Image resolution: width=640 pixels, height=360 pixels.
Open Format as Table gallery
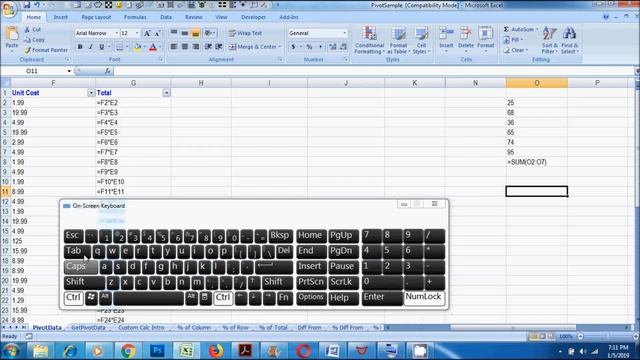[x=398, y=40]
